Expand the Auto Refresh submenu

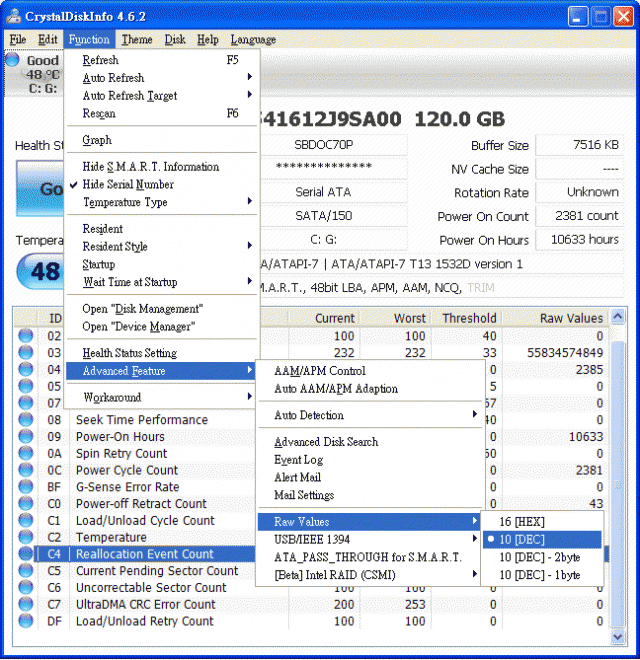[x=162, y=78]
